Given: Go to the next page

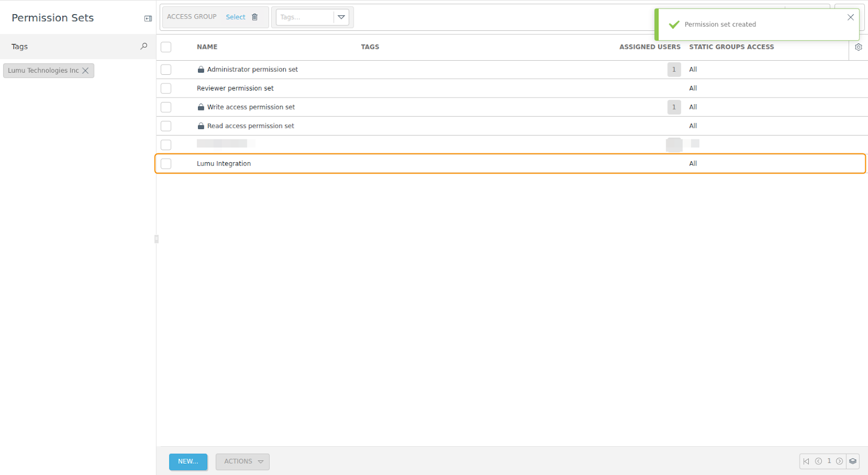Looking at the screenshot, I should pos(839,461).
